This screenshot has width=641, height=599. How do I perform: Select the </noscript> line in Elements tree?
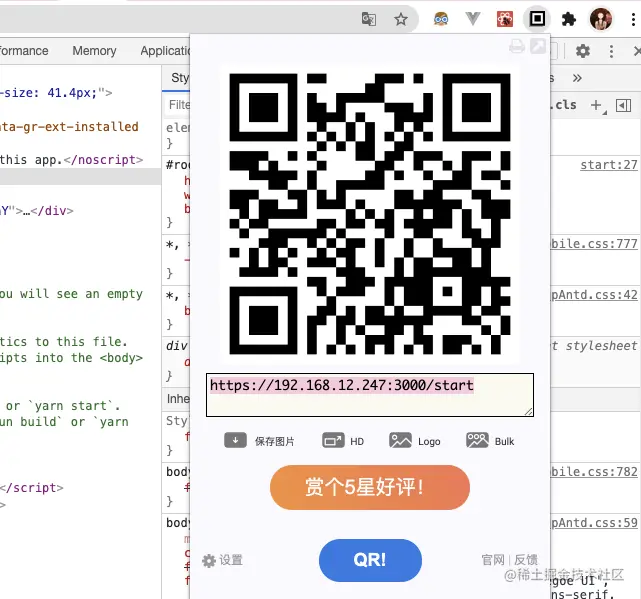[x=72, y=159]
